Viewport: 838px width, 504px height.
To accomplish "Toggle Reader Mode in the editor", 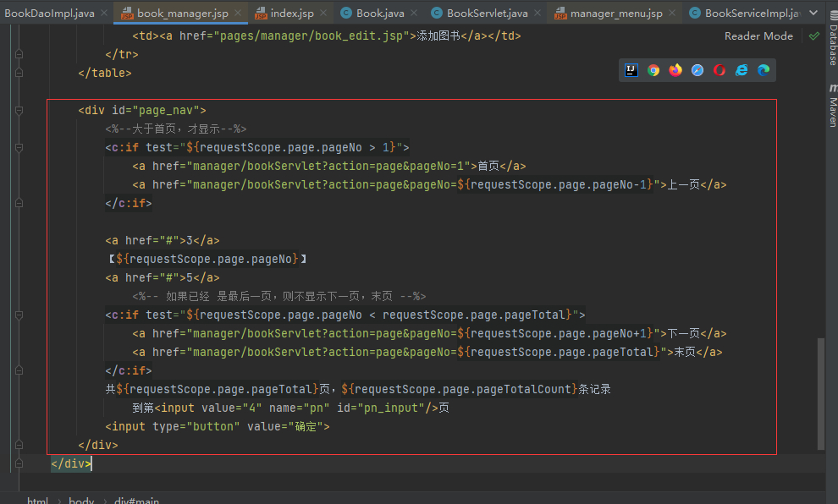I will (758, 36).
